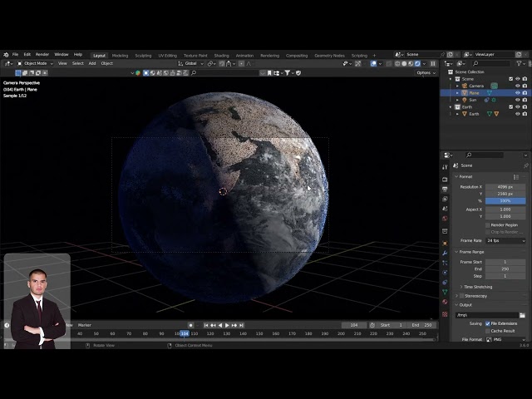Switch to the Animation workspace tab
This screenshot has width=532, height=399.
click(244, 56)
